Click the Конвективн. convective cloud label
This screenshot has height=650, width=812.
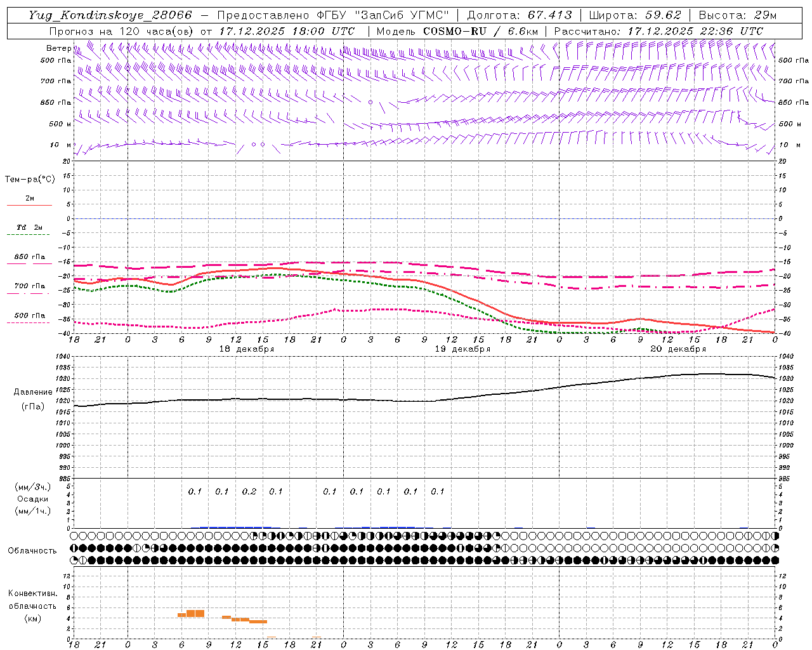(x=32, y=594)
